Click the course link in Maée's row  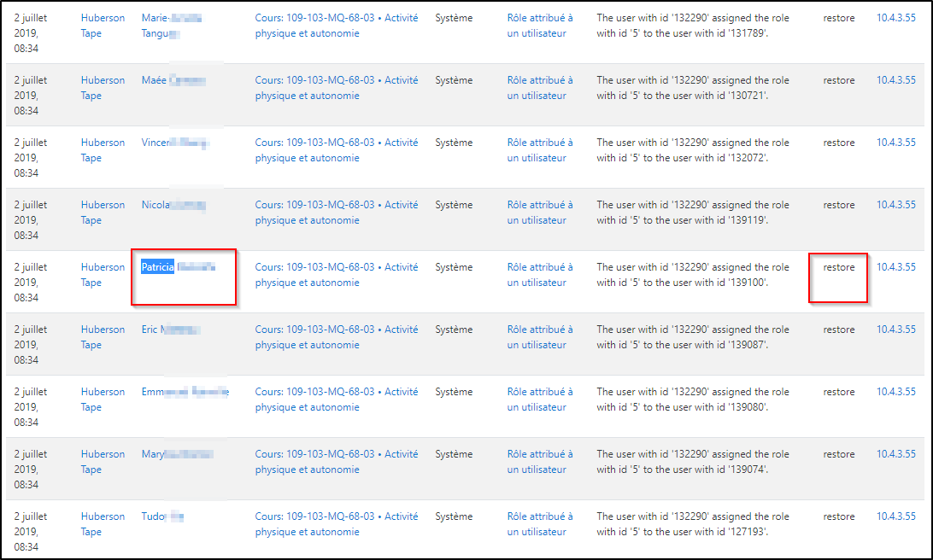coord(336,88)
